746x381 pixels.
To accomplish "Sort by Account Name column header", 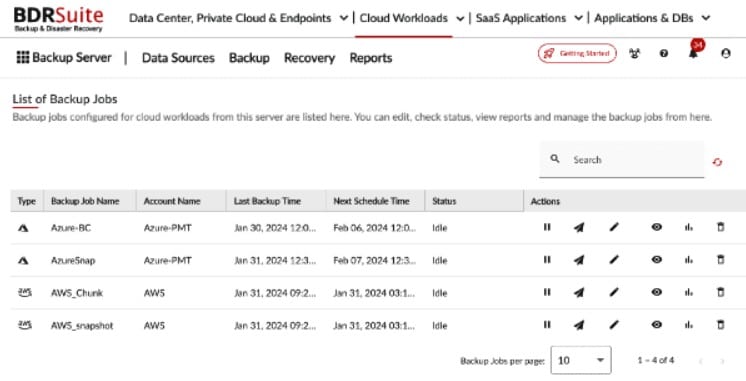I will point(172,201).
